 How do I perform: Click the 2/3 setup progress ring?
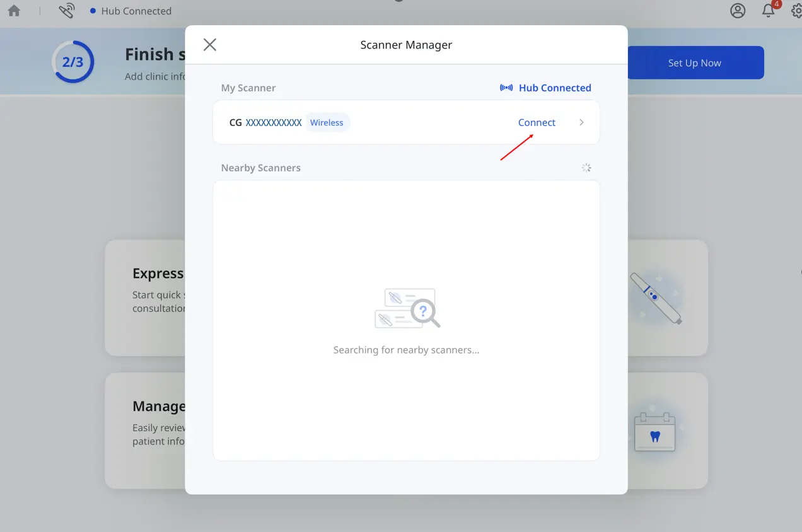[x=73, y=62]
